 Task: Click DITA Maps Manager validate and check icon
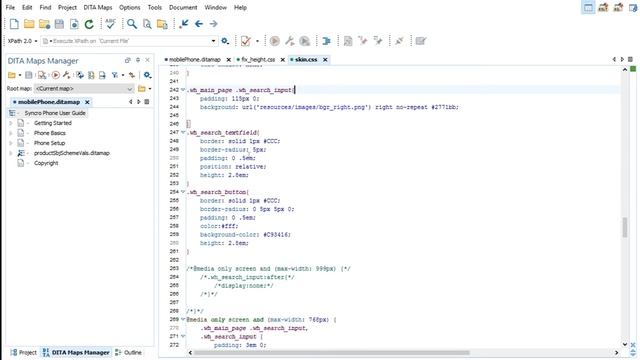42,75
